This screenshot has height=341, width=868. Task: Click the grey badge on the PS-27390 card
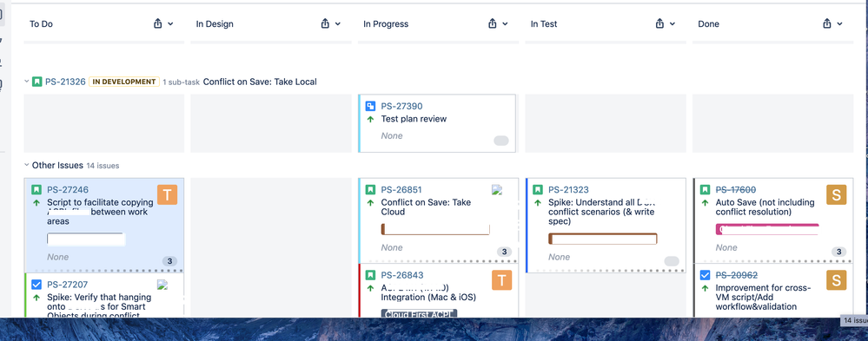[501, 141]
